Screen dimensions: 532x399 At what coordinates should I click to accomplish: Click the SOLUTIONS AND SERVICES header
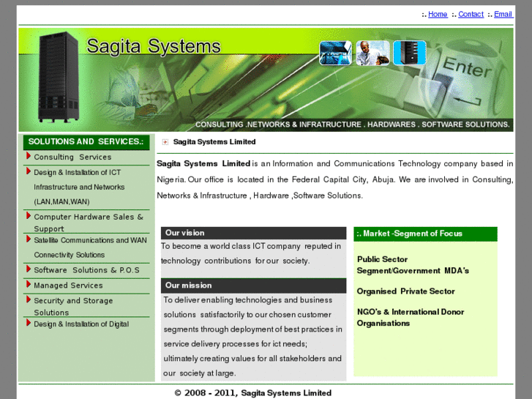tap(86, 141)
